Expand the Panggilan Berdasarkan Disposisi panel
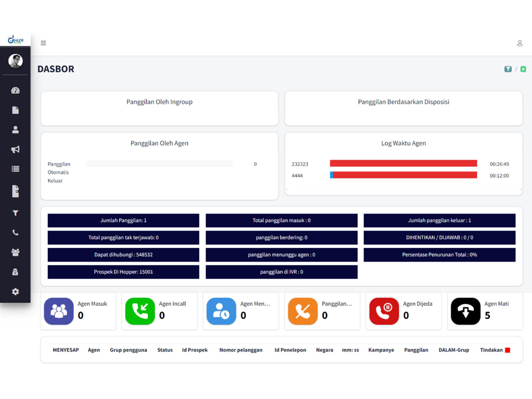Viewport: 532px width, 399px height. [x=403, y=102]
